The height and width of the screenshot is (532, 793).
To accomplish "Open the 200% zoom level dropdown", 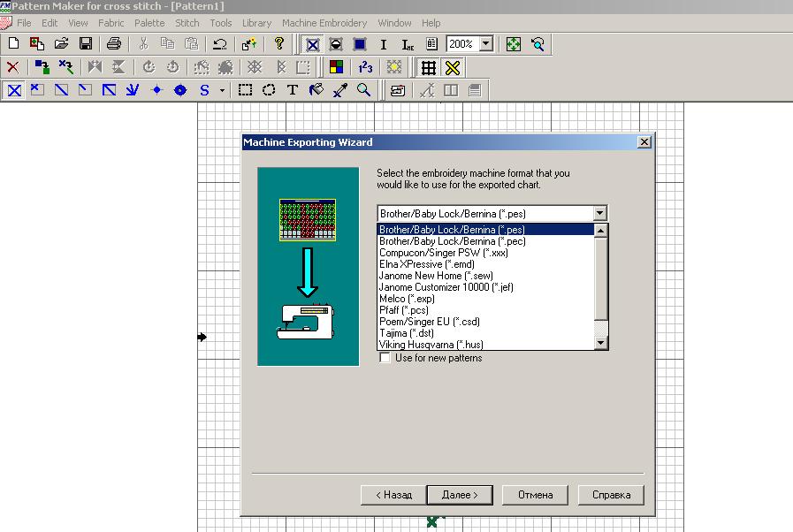I will [x=485, y=43].
